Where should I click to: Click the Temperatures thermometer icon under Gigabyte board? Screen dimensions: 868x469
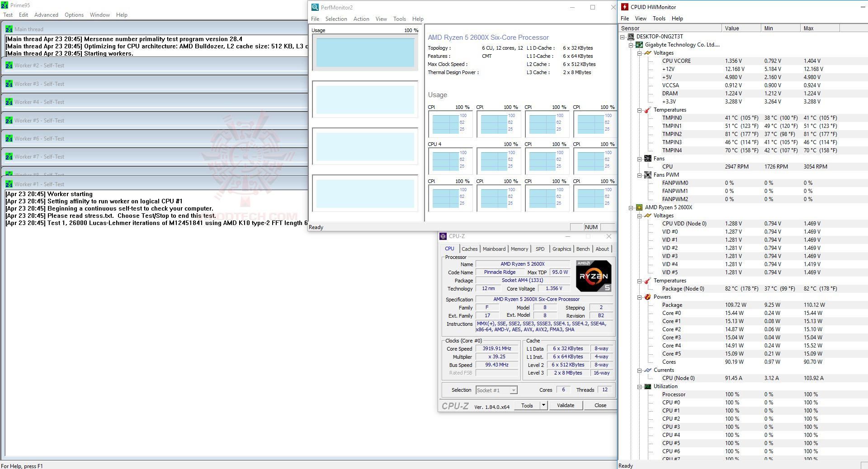(x=648, y=110)
